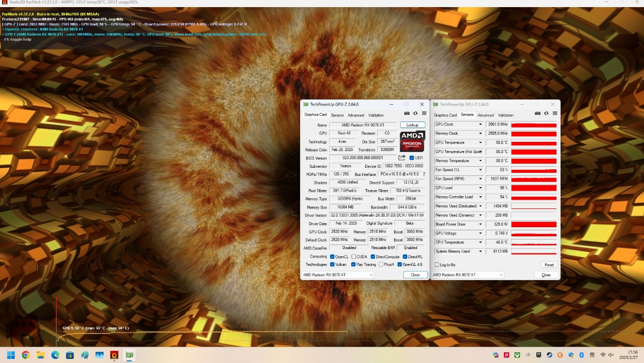Click the System Memory Used sensor graph
Image resolution: width=644 pixels, height=363 pixels.
(x=534, y=251)
